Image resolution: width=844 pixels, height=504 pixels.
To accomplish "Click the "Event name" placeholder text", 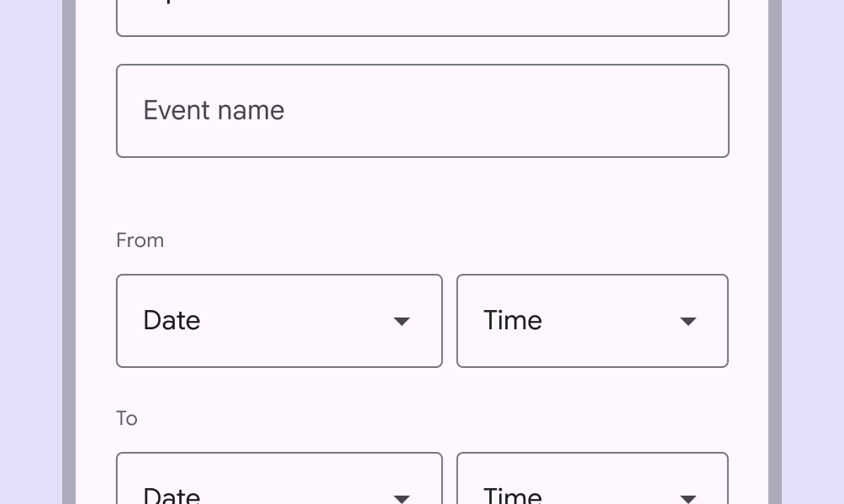I will (214, 111).
